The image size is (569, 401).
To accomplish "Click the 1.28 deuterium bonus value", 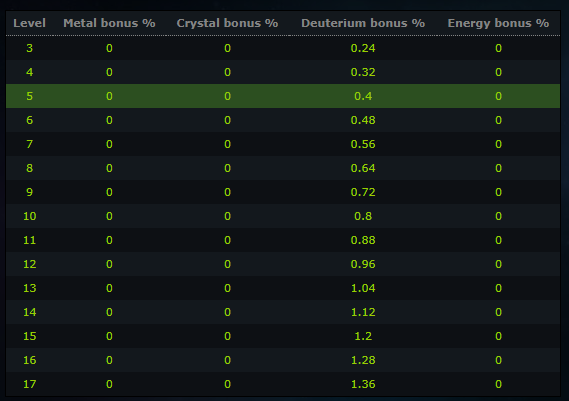I will pos(363,360).
